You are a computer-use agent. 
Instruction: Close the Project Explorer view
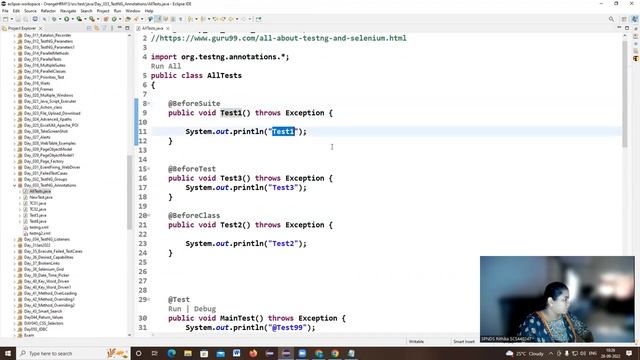tap(40, 28)
